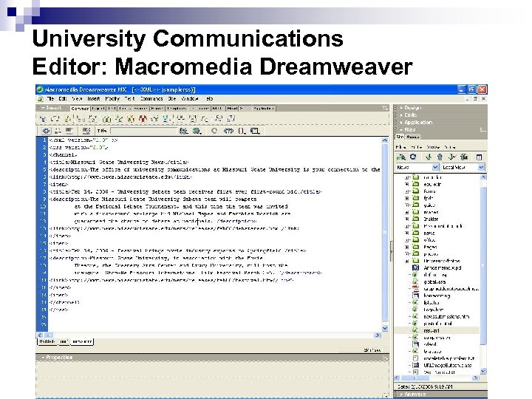Click the Live Data View button

click(86, 131)
